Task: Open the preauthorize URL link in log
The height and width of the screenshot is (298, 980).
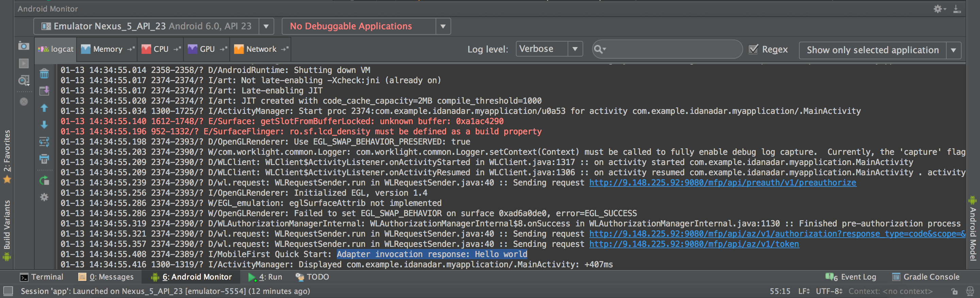Action: [x=722, y=183]
